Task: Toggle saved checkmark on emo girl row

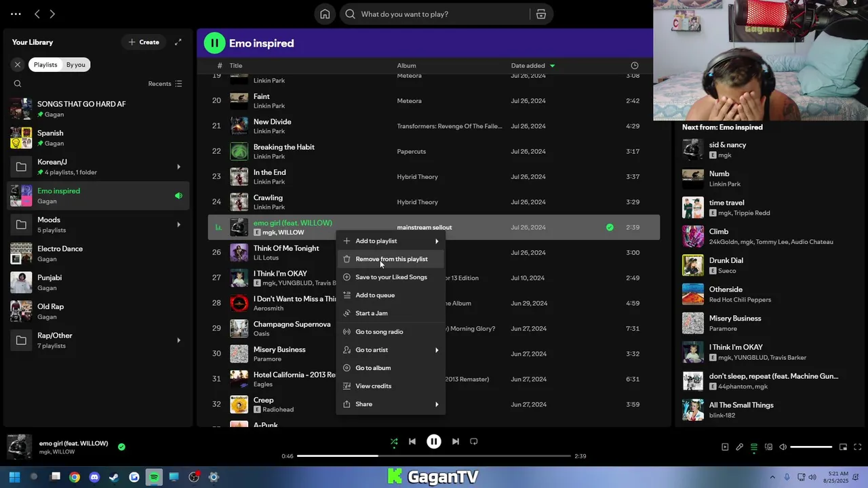Action: 610,227
